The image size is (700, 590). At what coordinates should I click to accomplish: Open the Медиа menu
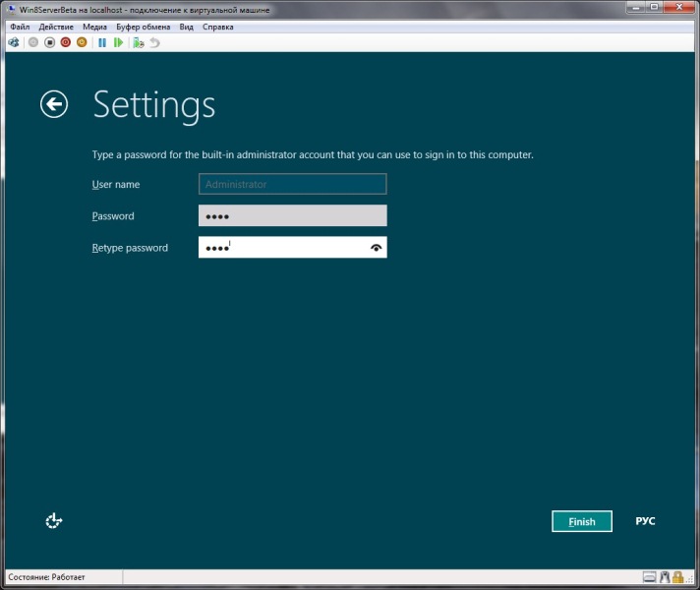(x=95, y=28)
